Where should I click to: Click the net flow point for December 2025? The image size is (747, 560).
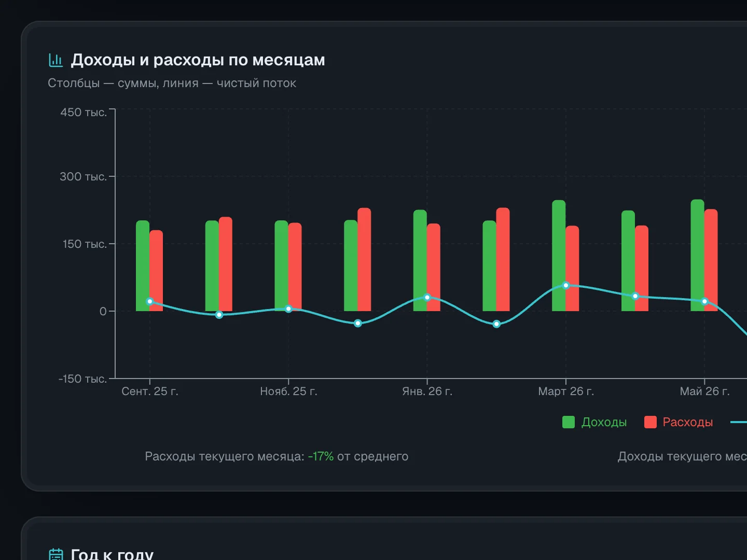tap(358, 323)
